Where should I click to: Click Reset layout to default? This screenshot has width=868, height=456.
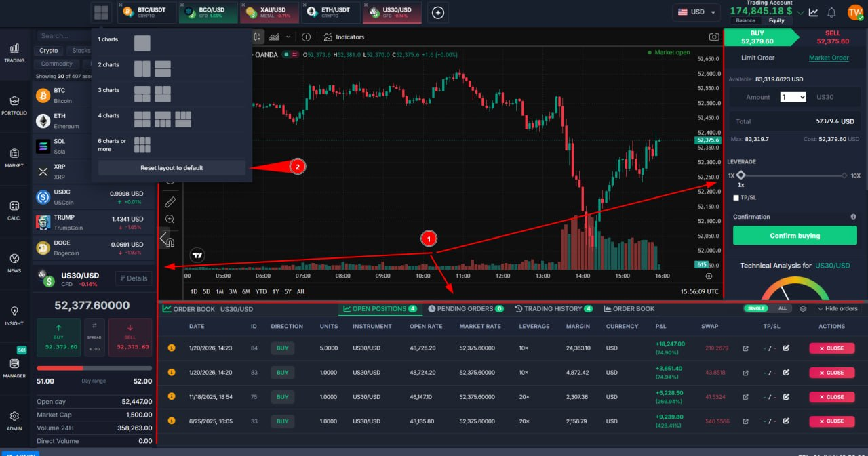click(172, 168)
